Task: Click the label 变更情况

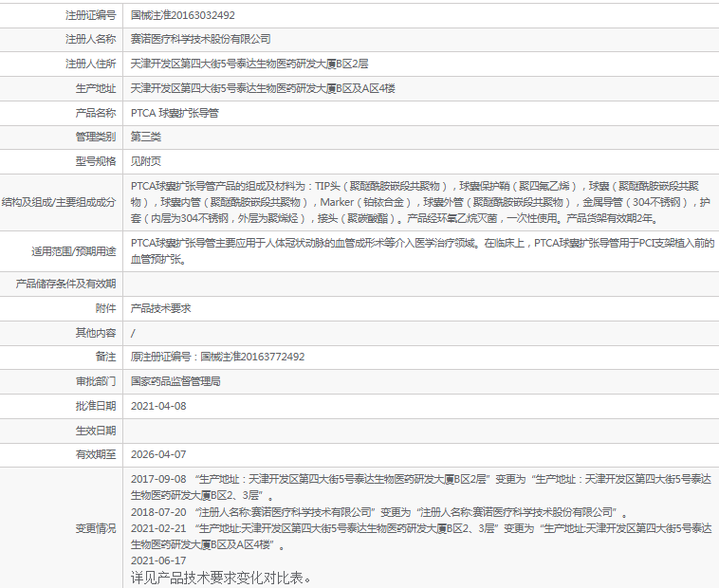Action: coord(96,529)
